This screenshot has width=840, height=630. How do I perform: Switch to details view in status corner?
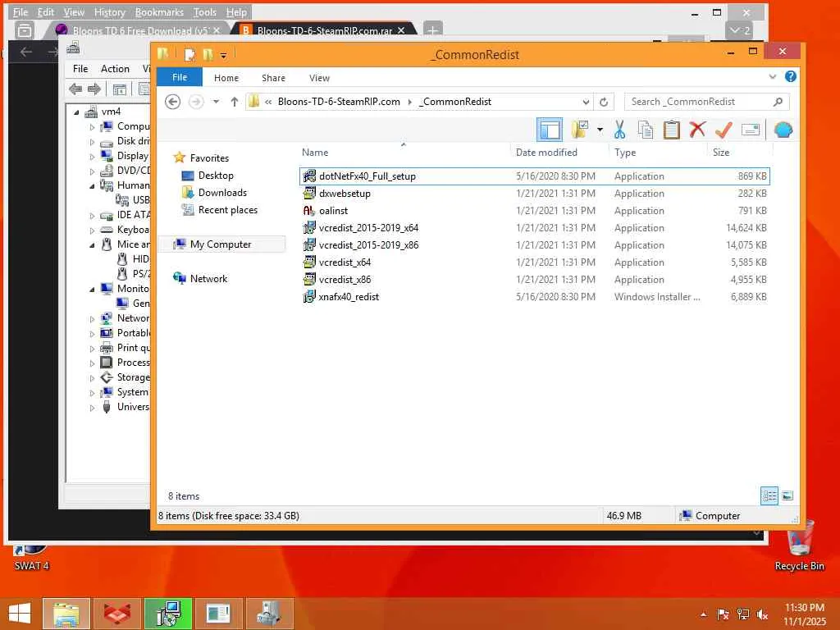point(769,495)
